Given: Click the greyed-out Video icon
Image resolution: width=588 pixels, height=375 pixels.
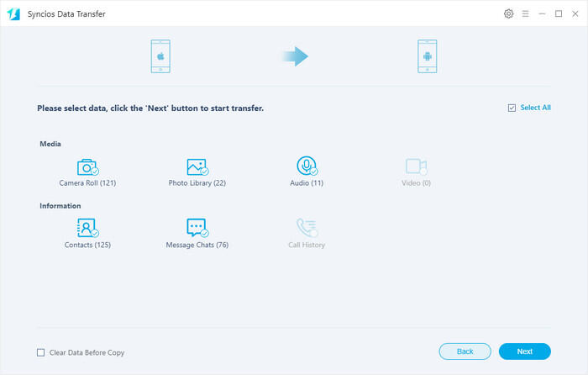Looking at the screenshot, I should click(416, 166).
